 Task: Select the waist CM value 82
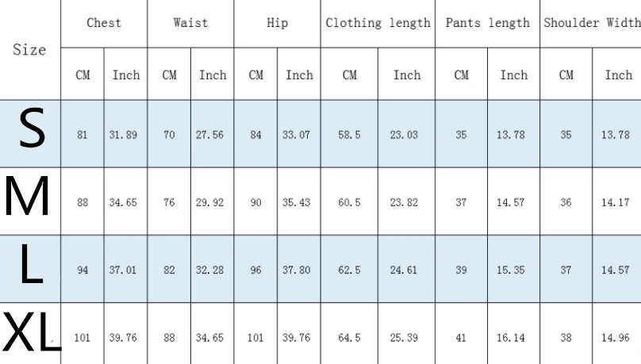click(x=169, y=270)
